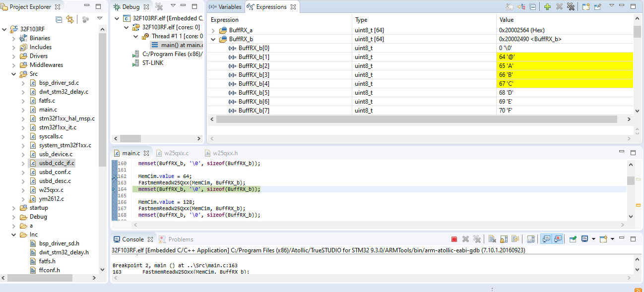The image size is (644, 292).
Task: Open Project Explorer view menu triangle
Action: (x=100, y=19)
